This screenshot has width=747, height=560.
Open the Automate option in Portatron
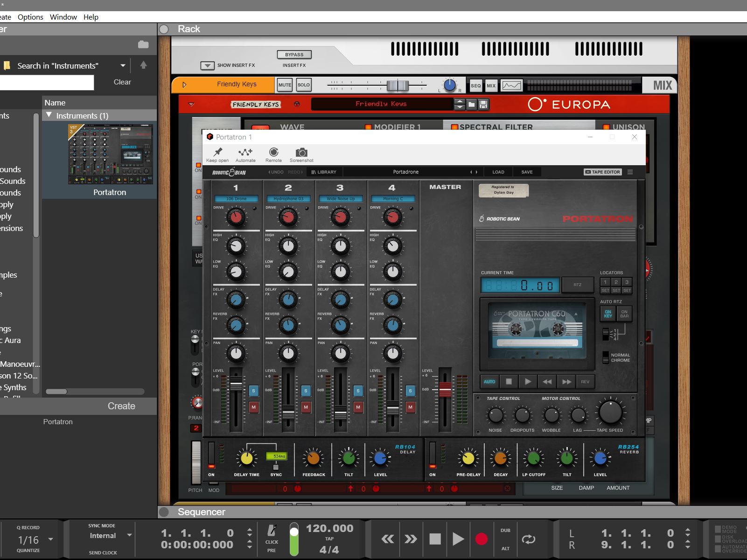click(x=245, y=155)
